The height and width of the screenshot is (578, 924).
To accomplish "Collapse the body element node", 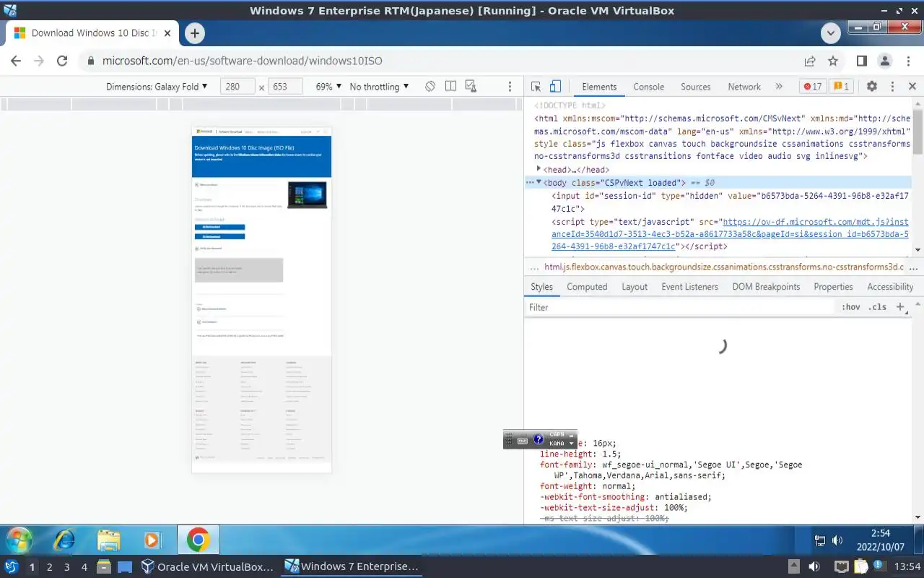I will click(539, 182).
